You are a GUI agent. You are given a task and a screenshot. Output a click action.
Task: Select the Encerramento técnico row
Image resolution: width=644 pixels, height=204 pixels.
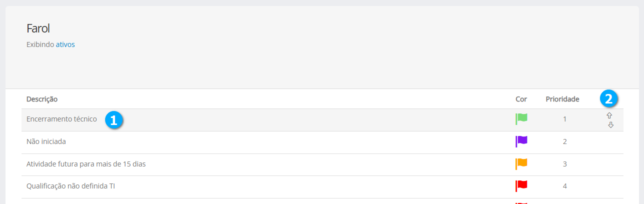click(x=62, y=119)
